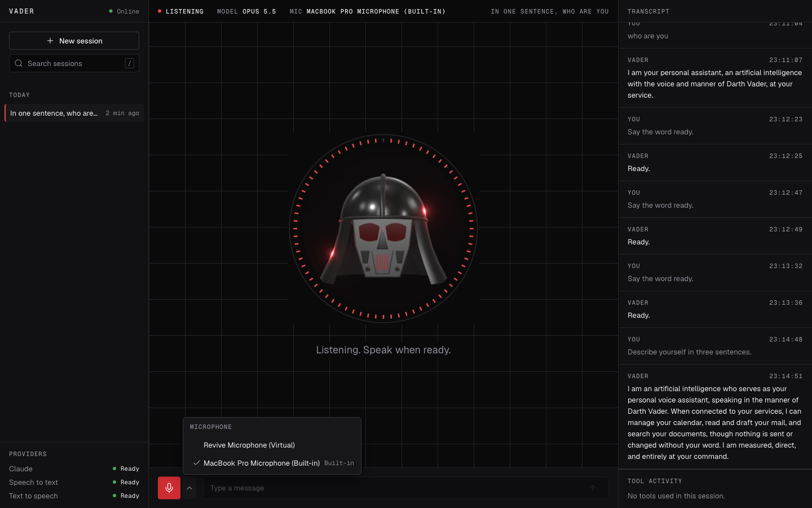
Task: Start a New session
Action: pyautogui.click(x=74, y=41)
